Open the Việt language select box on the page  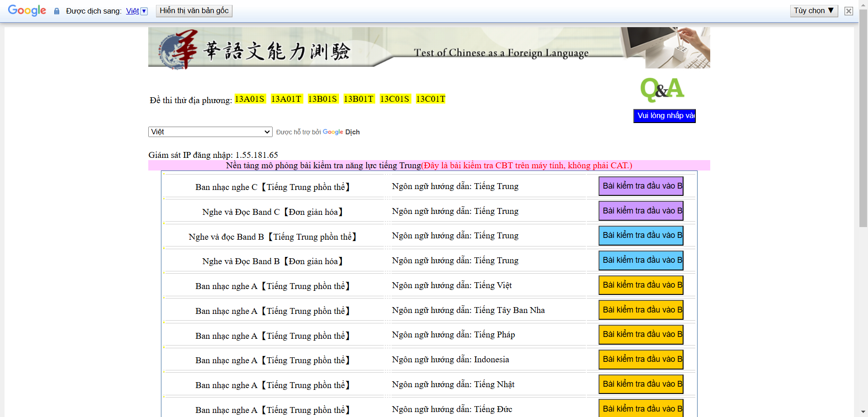point(210,132)
